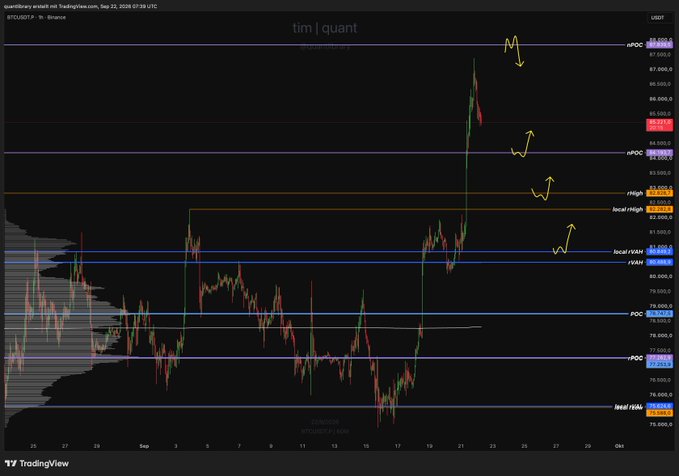
Task: Select the 'local rVAH' line label
Action: point(628,252)
